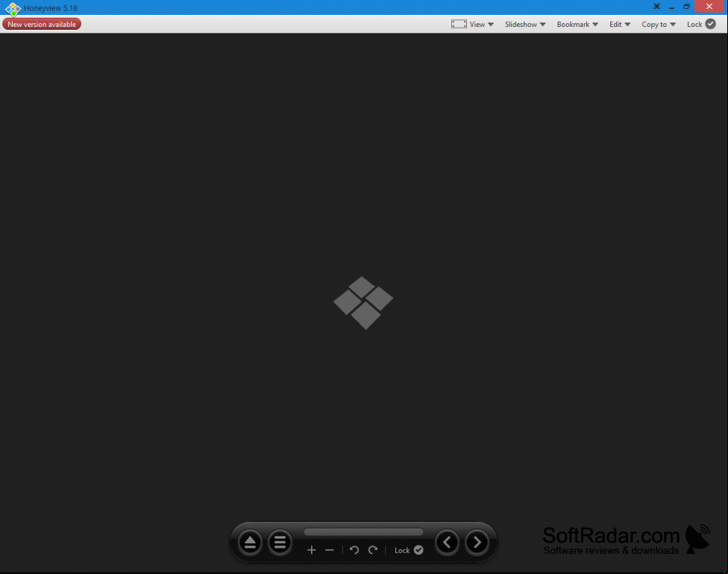Rotate image counterclockwise
The height and width of the screenshot is (574, 728).
coord(354,550)
